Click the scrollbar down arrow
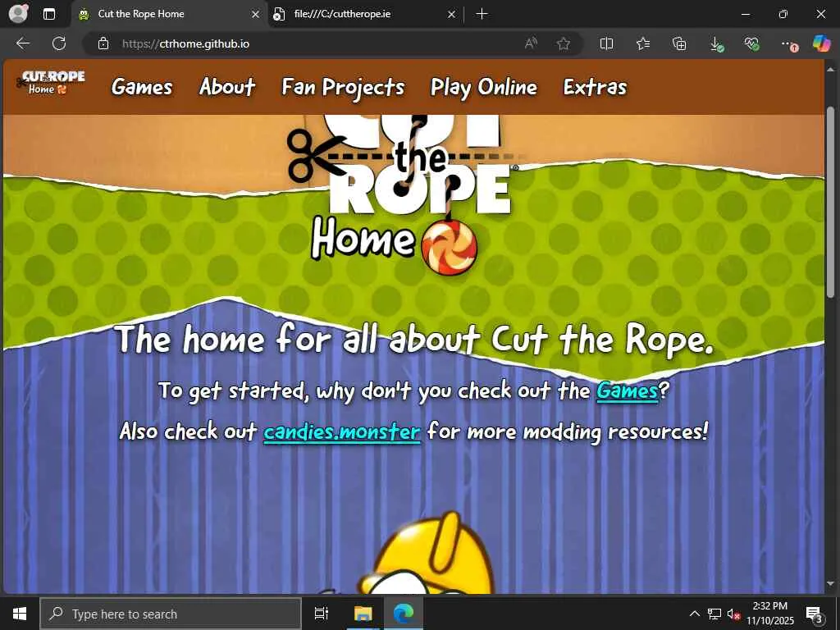The image size is (840, 630). pyautogui.click(x=830, y=583)
